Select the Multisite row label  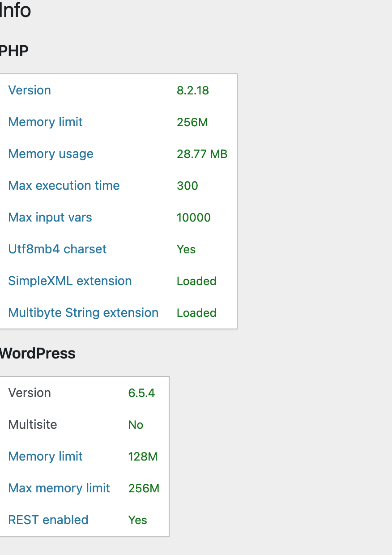coord(33,424)
